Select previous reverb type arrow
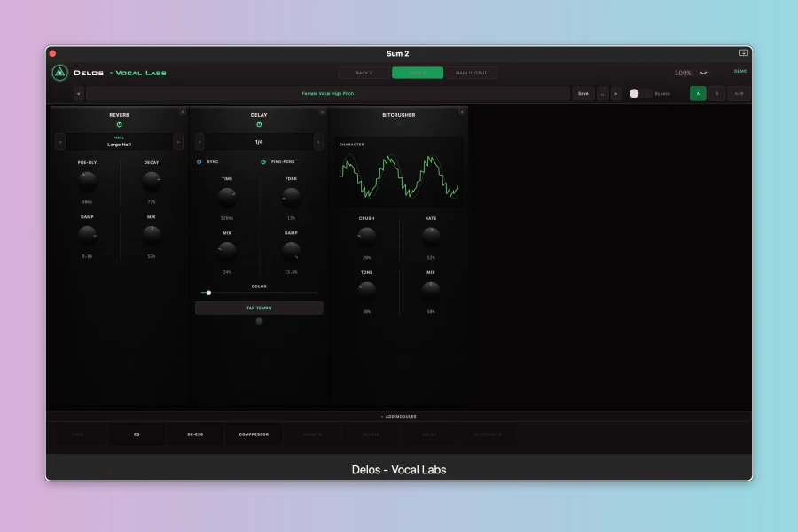Screen dimensions: 798x532 tap(60, 142)
